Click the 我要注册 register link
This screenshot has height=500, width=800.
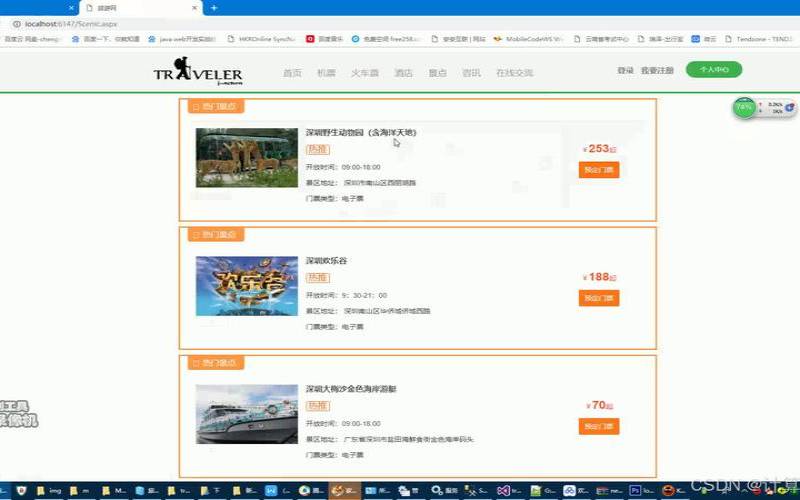pos(657,70)
